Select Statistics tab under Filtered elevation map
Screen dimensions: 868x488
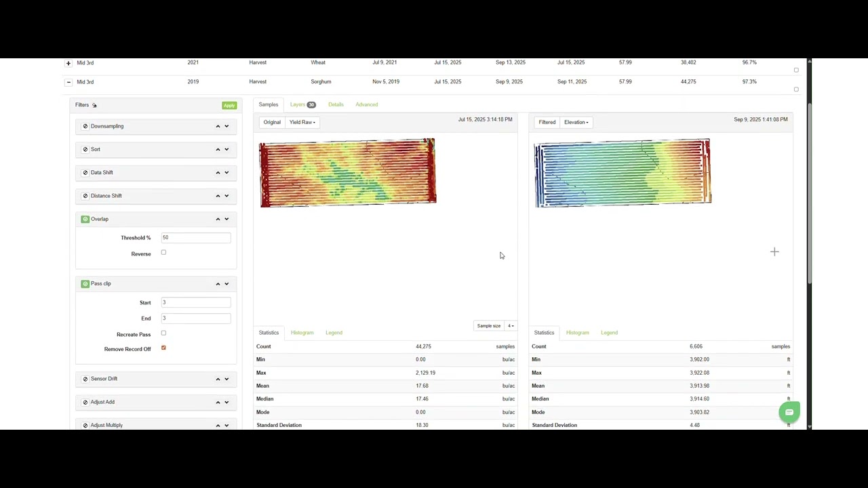[544, 333]
